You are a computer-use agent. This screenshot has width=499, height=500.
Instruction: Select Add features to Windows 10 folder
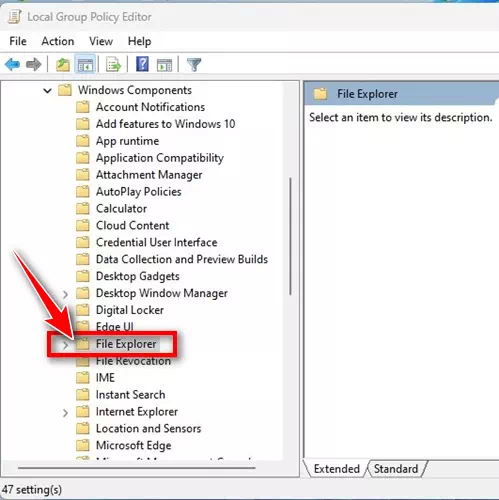(x=166, y=124)
